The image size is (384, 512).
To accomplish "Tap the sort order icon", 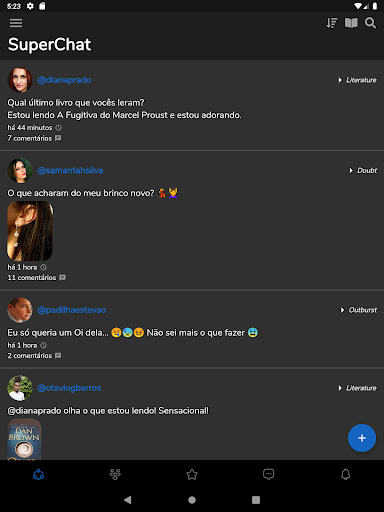I will tap(332, 23).
